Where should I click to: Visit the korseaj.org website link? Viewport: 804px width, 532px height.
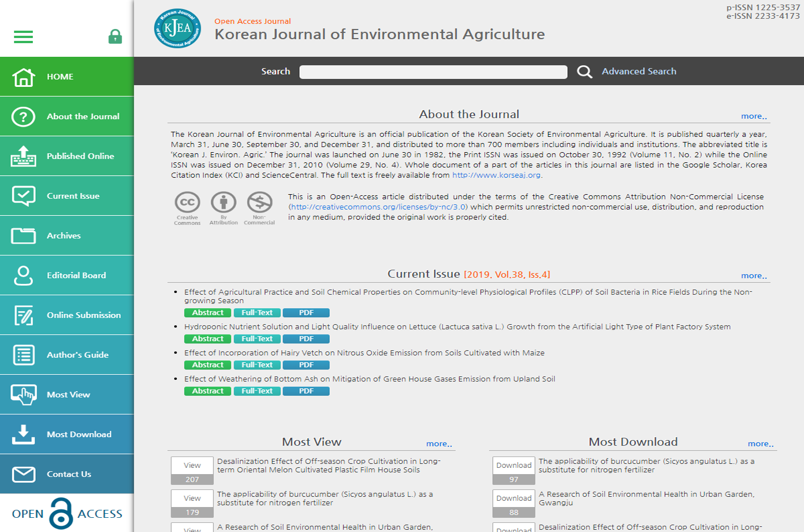click(x=496, y=175)
